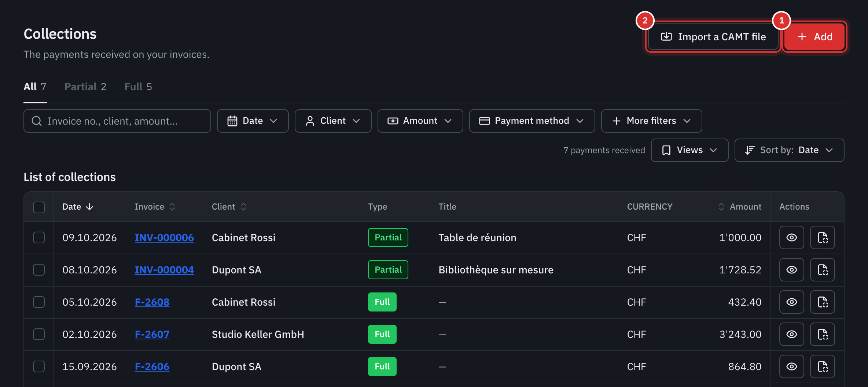Expand the Payment method filter

pos(532,121)
